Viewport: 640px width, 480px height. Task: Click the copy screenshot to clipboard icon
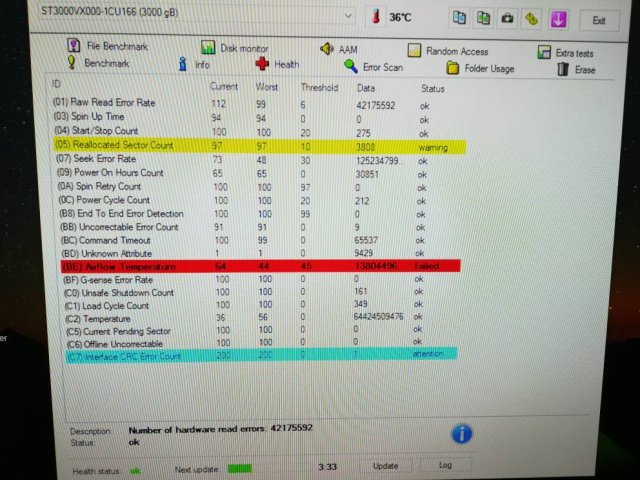tap(484, 19)
